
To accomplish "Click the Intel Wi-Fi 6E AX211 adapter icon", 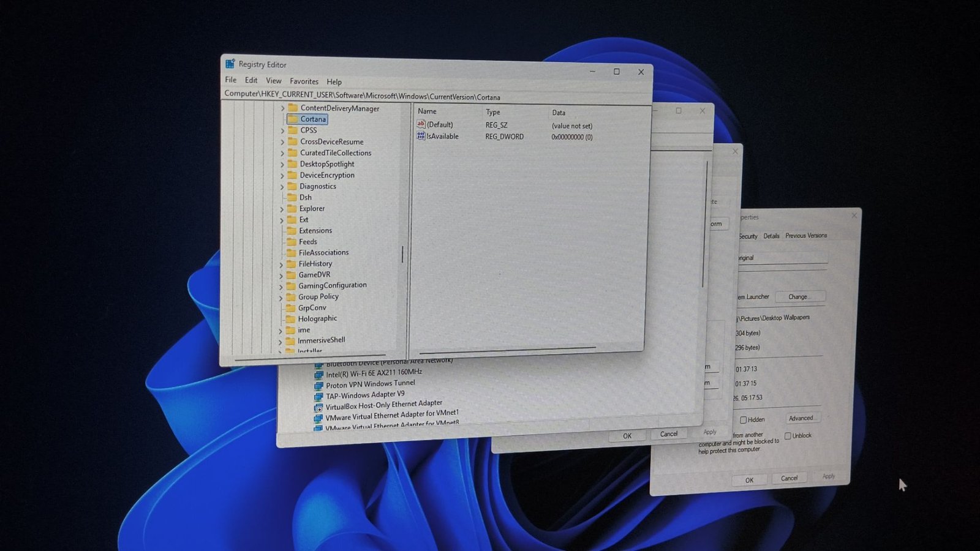I will [318, 375].
